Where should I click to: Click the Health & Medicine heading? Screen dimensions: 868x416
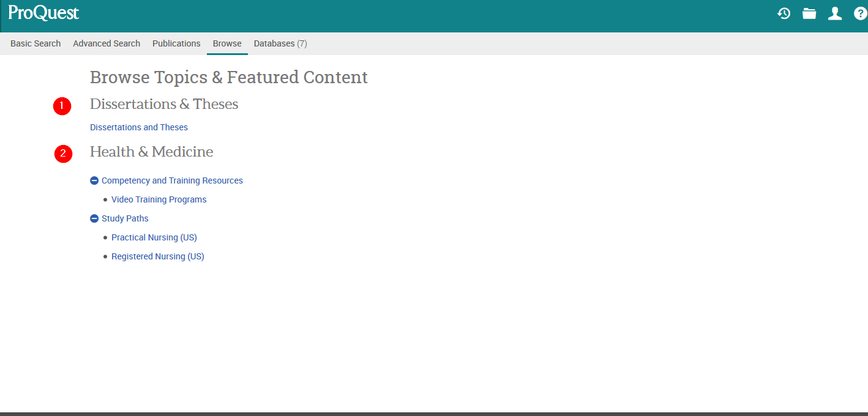coord(152,152)
